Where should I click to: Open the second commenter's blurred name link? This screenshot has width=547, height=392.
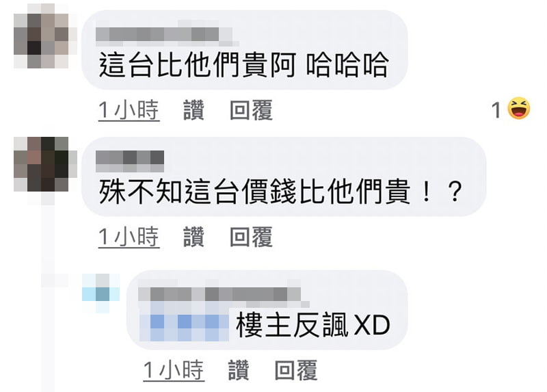pos(130,161)
